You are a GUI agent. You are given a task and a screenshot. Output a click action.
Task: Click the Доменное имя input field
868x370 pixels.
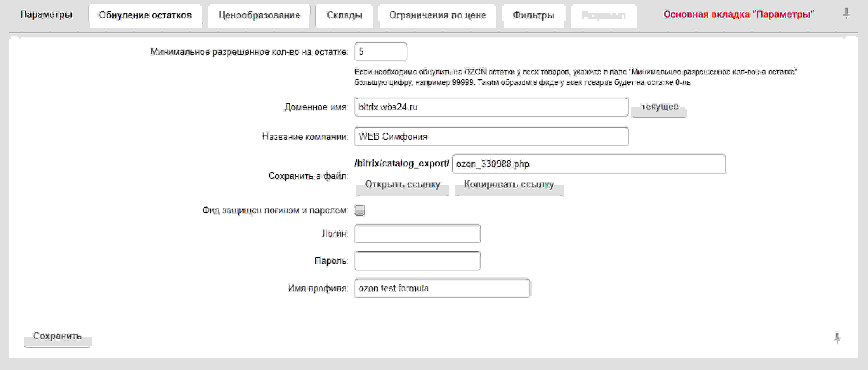pyautogui.click(x=491, y=107)
